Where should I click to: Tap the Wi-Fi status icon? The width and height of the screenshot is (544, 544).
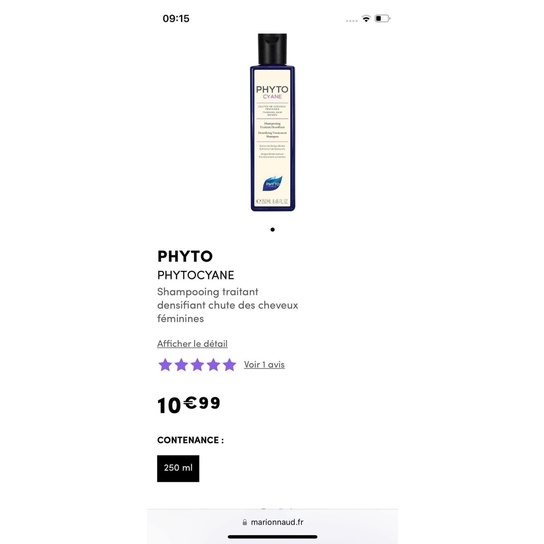click(366, 18)
